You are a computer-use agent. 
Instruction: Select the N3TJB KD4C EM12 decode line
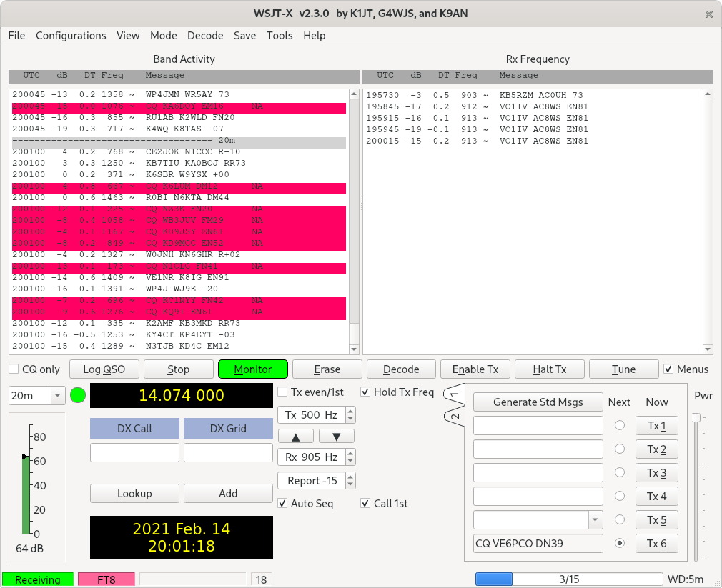pos(121,346)
